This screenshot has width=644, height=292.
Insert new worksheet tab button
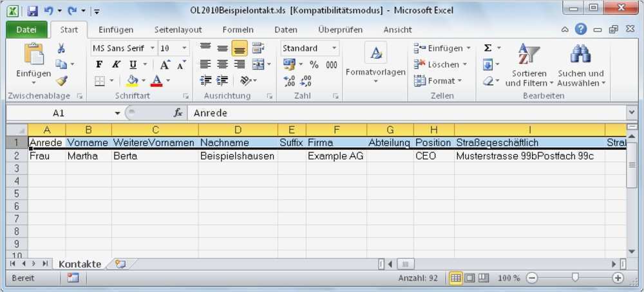[120, 264]
